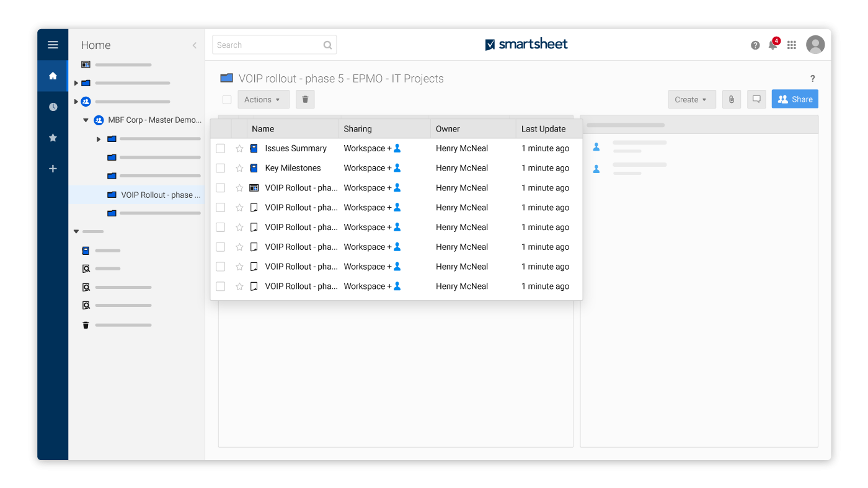This screenshot has height=488, width=868.
Task: Favorite Key Milestones using its star
Action: [239, 167]
